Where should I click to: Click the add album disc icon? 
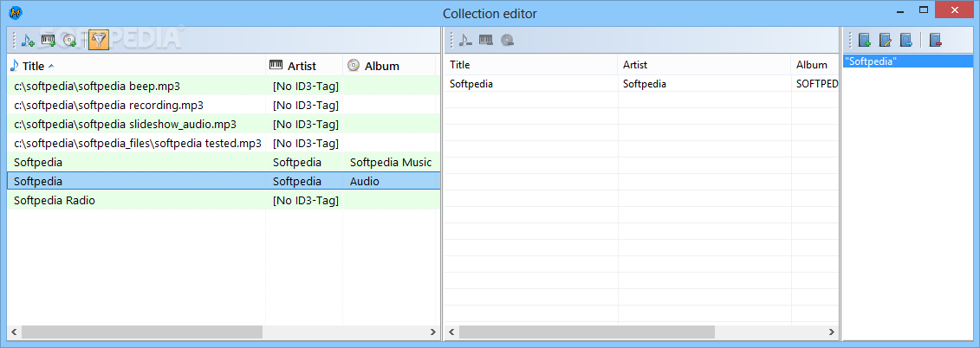68,41
